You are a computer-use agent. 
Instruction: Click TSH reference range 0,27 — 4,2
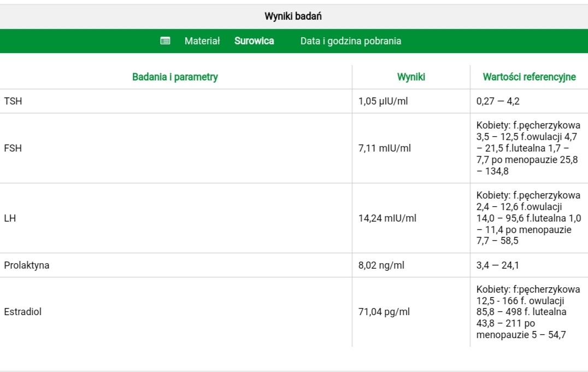tap(498, 101)
